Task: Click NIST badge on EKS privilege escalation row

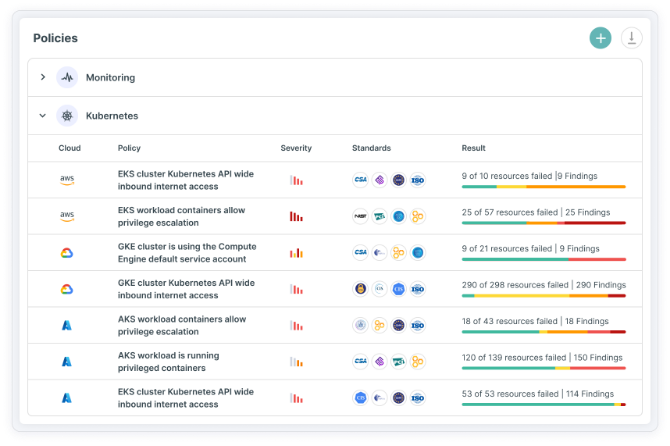Action: 360,216
